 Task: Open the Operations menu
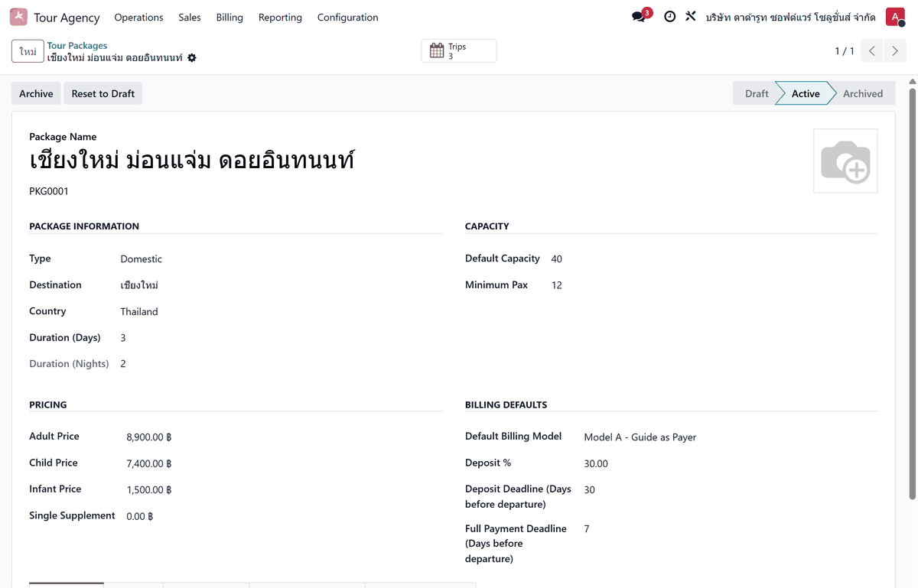(138, 17)
